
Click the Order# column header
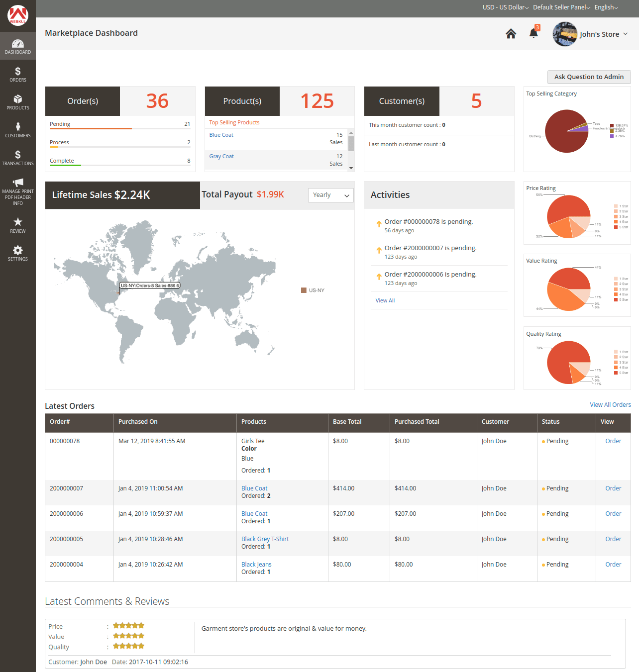[79, 422]
